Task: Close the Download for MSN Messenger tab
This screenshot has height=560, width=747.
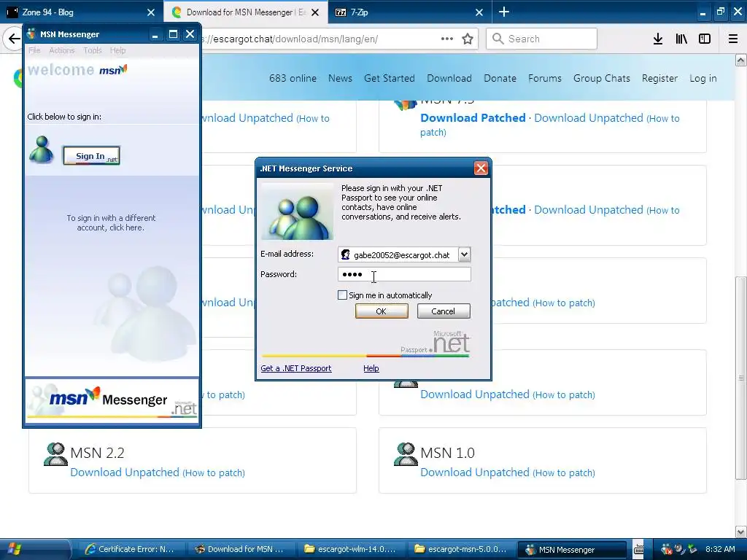Action: (315, 12)
